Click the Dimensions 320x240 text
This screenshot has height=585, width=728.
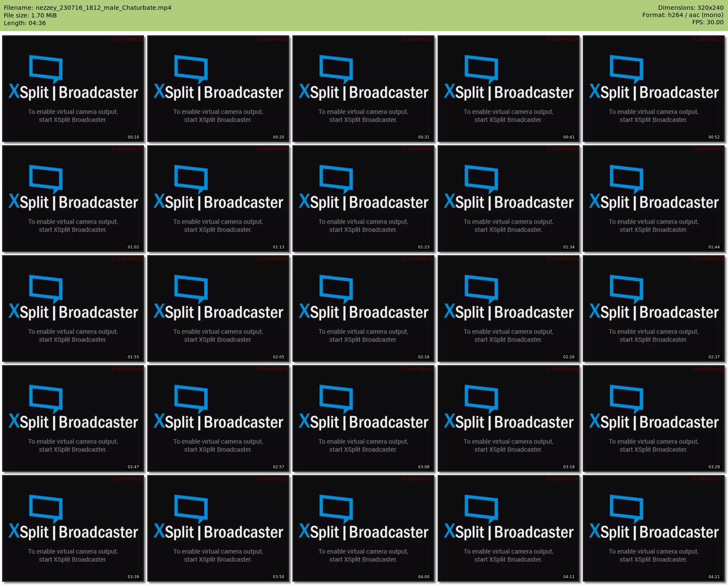click(x=691, y=8)
